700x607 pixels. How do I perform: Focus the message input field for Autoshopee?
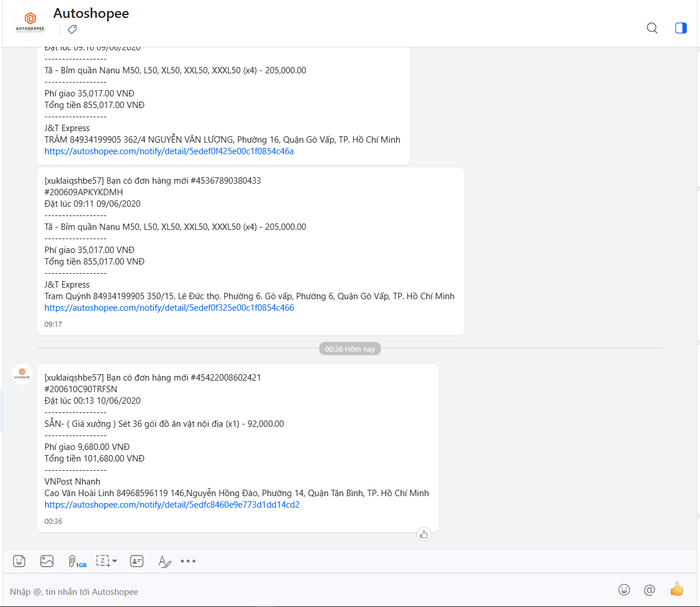coord(306,591)
